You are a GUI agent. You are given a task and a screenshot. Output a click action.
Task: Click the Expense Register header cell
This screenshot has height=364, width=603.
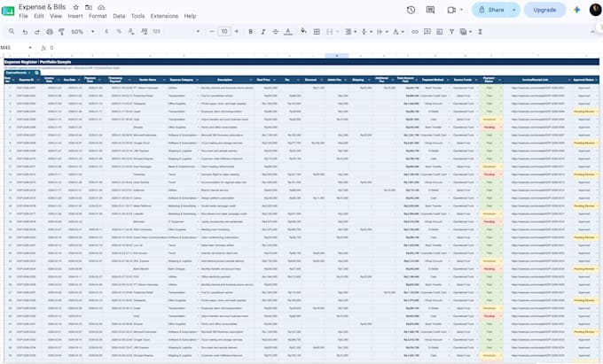[301, 62]
